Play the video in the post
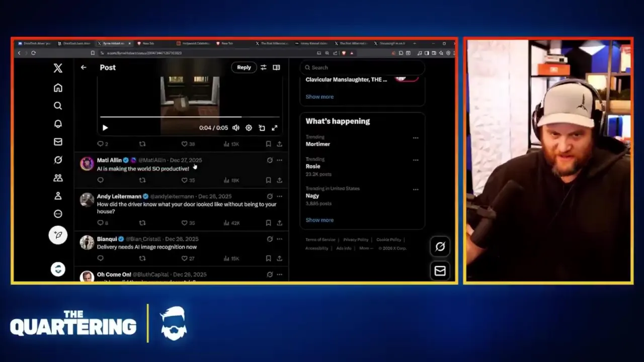This screenshot has height=362, width=644. coord(105,128)
